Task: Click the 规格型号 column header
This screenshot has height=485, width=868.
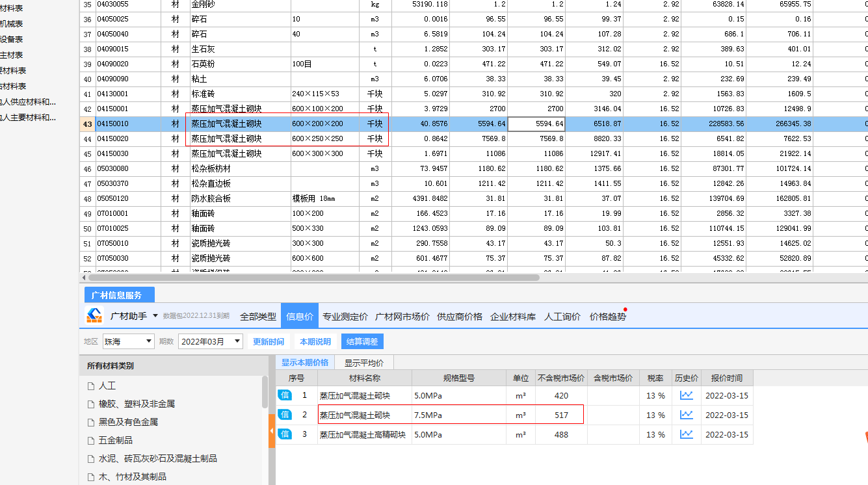Action: click(x=459, y=378)
